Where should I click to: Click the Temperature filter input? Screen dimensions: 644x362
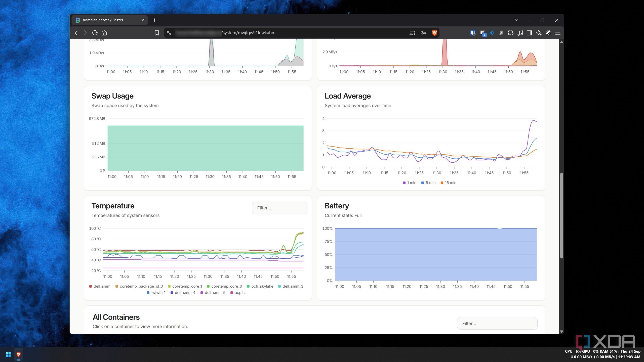tap(279, 208)
